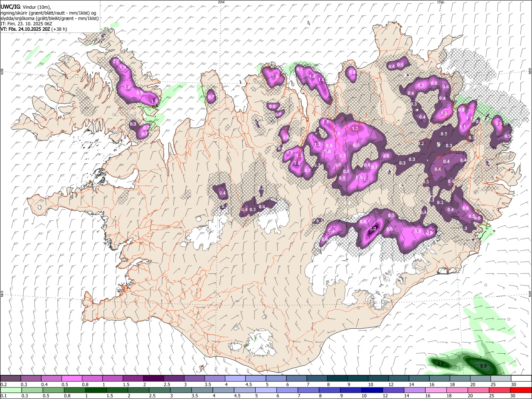Click the navy blue swatch labeled 10 in the bottom legend row
The height and width of the screenshot is (399, 532).
pos(372,390)
